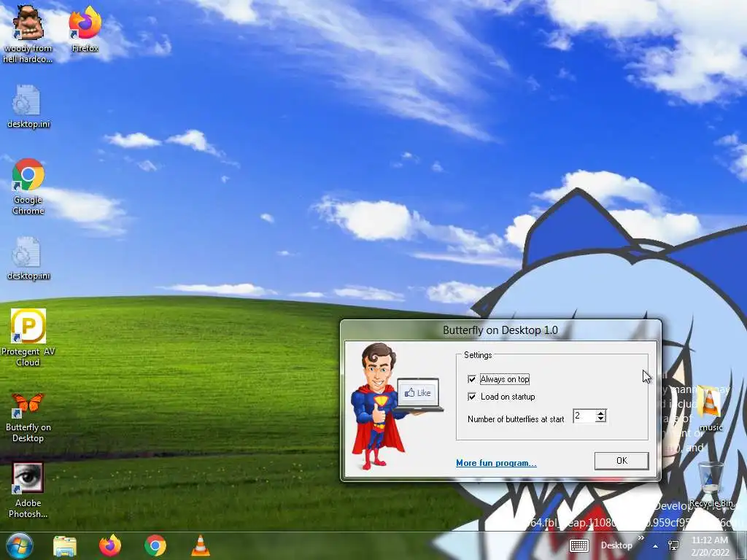Launch Chrome from the taskbar
The image size is (747, 560).
[155, 545]
